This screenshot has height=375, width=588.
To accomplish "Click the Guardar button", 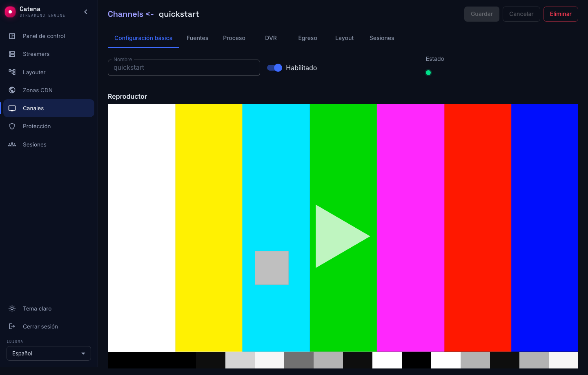I will [482, 14].
